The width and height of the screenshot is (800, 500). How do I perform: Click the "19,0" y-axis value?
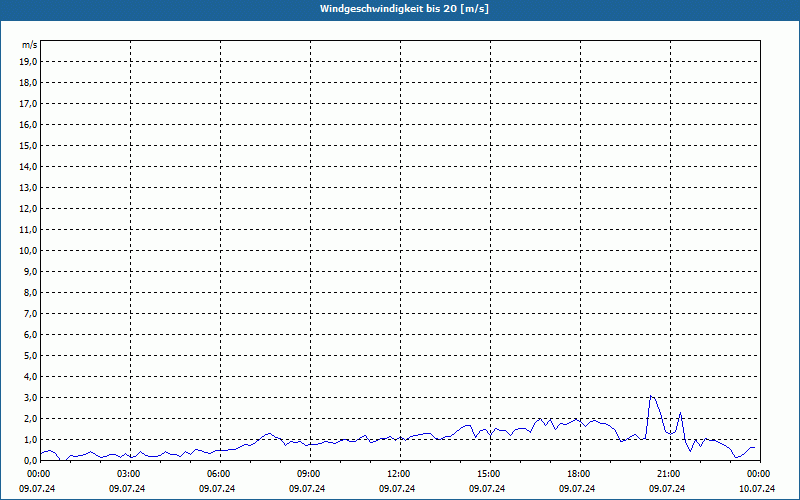28,62
